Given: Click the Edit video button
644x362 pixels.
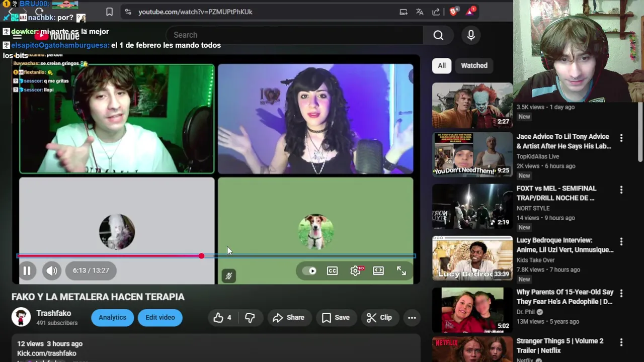Looking at the screenshot, I should tap(160, 317).
